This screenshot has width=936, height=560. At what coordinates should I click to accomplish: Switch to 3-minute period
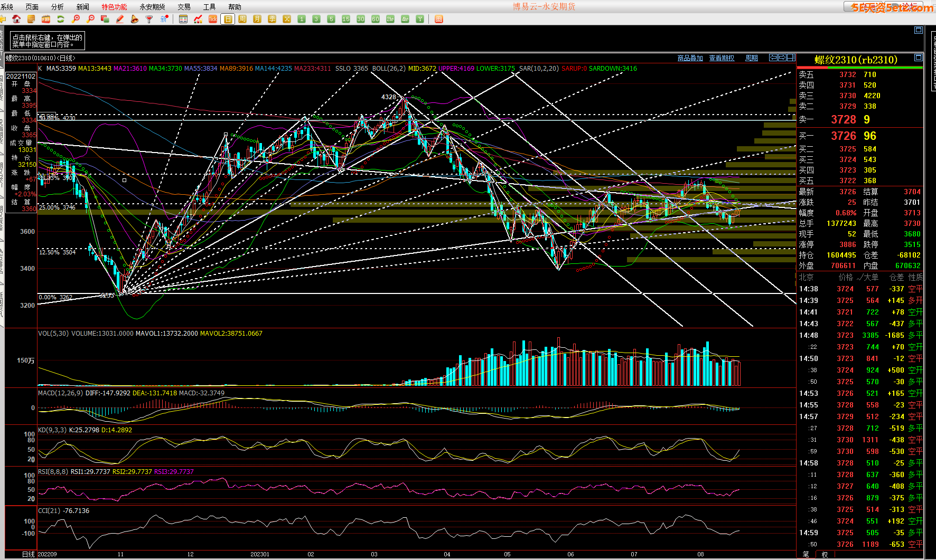pyautogui.click(x=316, y=19)
